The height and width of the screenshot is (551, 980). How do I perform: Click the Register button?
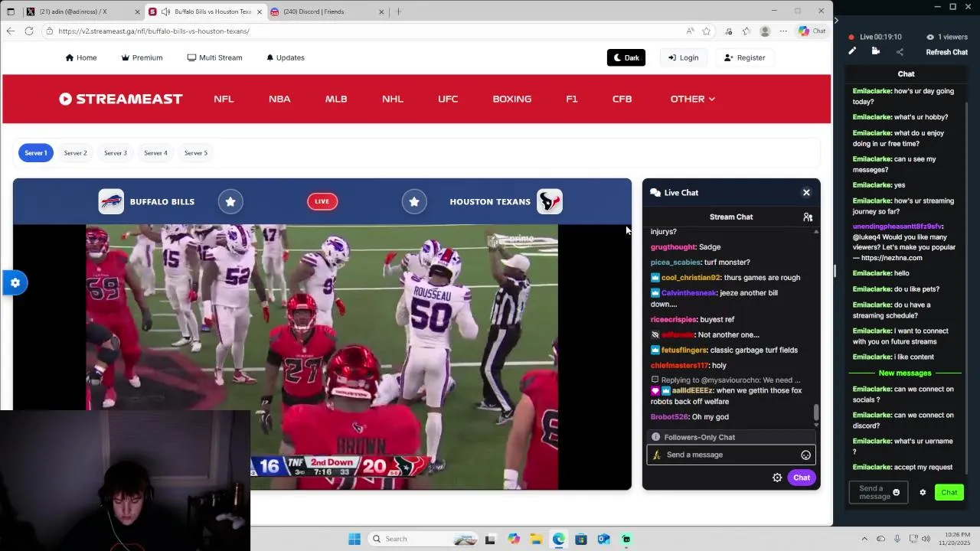[x=744, y=57]
